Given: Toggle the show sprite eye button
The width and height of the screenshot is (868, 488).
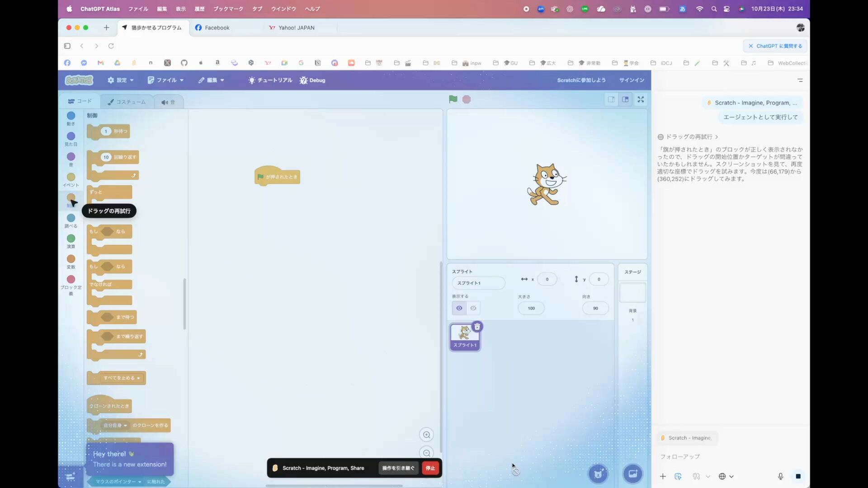Looking at the screenshot, I should click(x=459, y=308).
